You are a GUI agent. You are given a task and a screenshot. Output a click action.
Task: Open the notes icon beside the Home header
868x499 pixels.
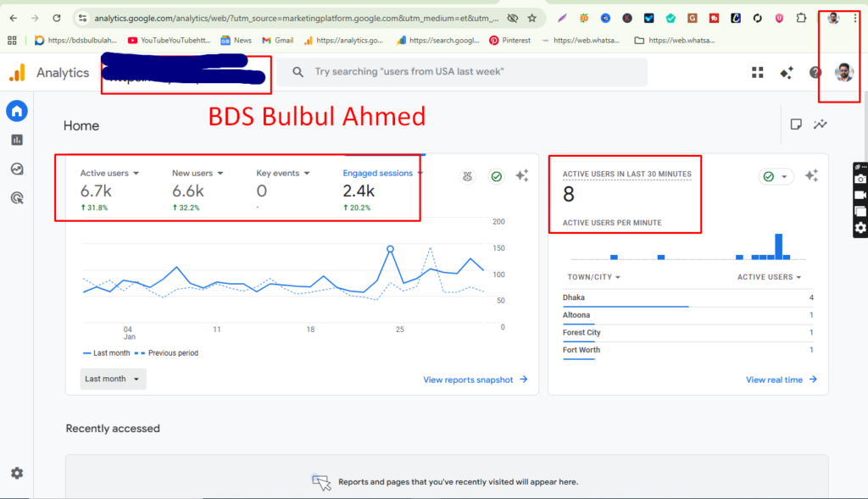coord(796,124)
